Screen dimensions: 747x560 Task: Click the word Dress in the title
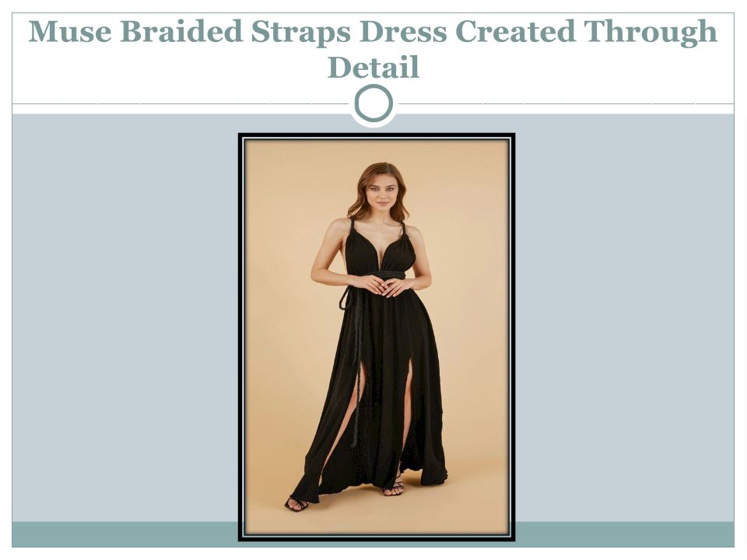(x=403, y=31)
